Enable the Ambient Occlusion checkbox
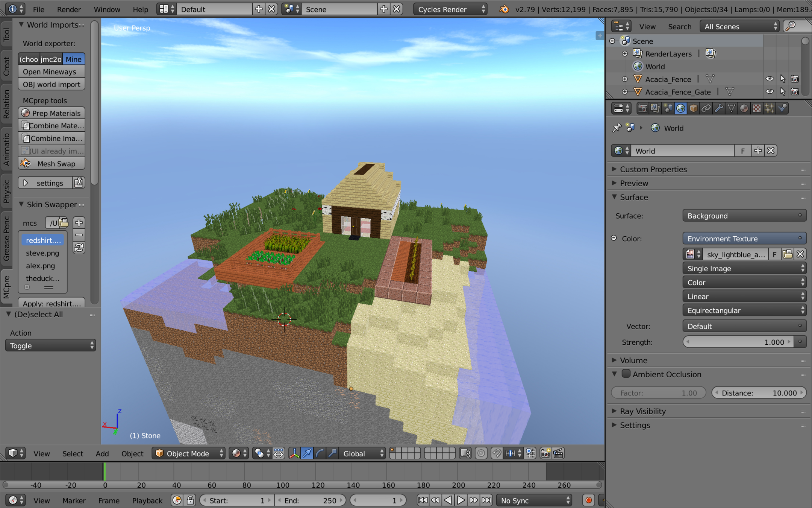This screenshot has height=508, width=812. pos(626,374)
